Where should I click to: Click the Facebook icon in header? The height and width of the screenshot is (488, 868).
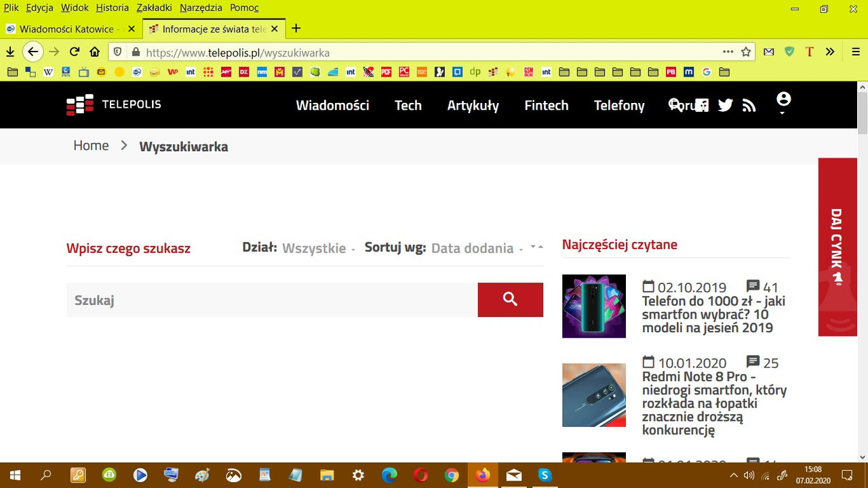[x=702, y=105]
